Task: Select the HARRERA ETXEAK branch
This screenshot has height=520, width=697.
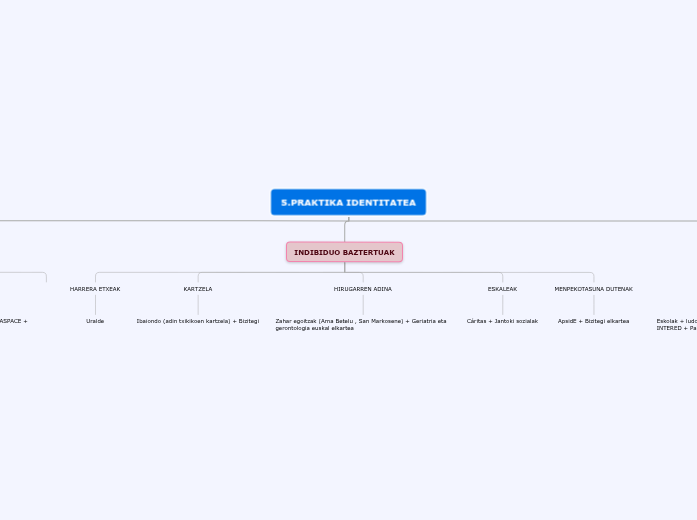Action: tap(95, 289)
